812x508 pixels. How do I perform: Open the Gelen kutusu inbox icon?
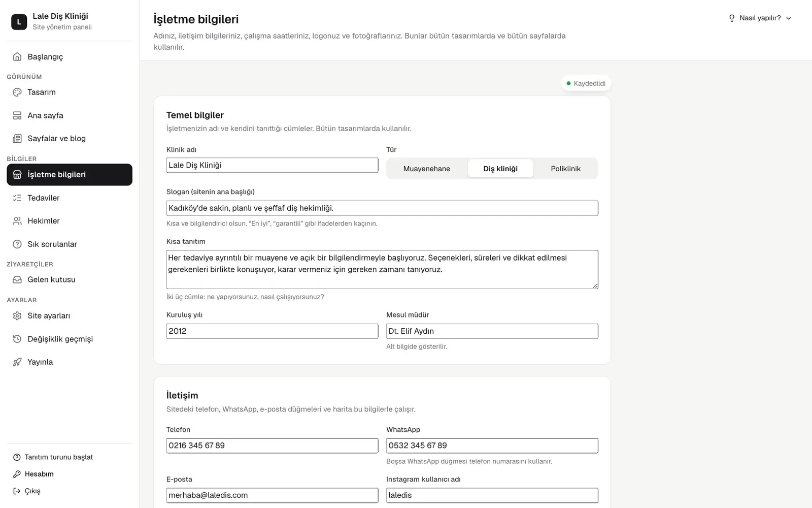pyautogui.click(x=17, y=279)
